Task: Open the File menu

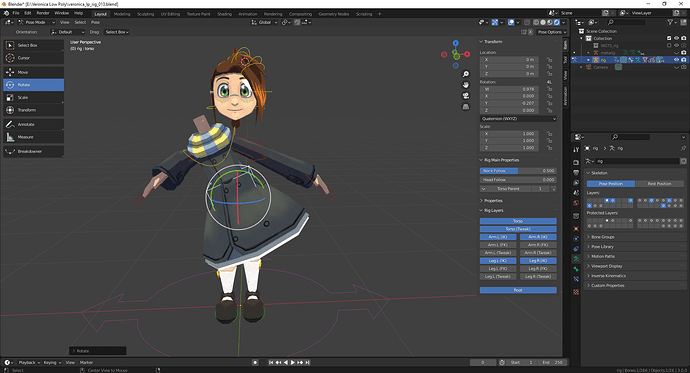Action: [16, 13]
